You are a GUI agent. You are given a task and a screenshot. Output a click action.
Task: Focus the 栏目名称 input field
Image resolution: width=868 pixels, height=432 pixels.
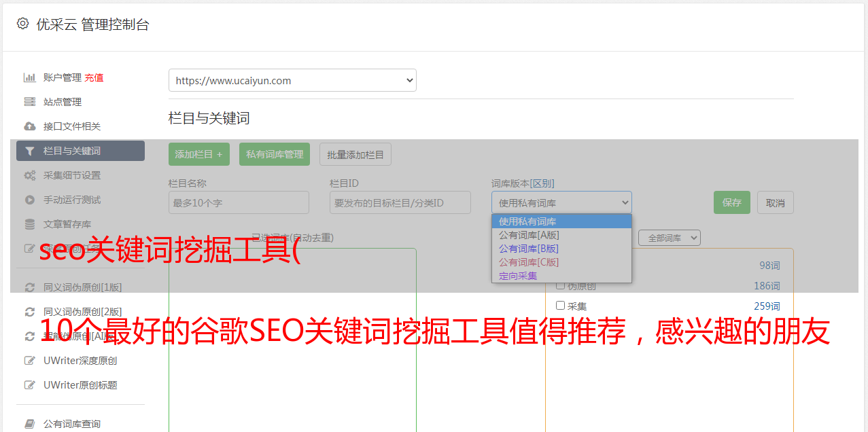tap(239, 202)
